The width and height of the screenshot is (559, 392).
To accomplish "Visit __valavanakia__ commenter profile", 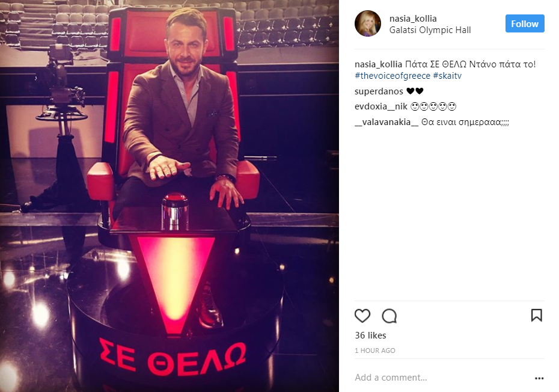I will point(386,122).
